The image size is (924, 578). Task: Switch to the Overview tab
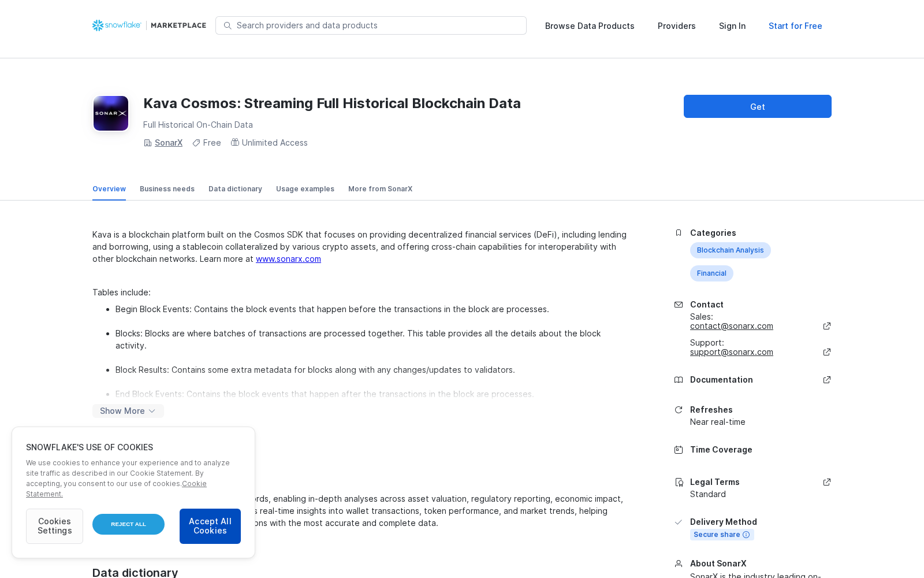109,189
